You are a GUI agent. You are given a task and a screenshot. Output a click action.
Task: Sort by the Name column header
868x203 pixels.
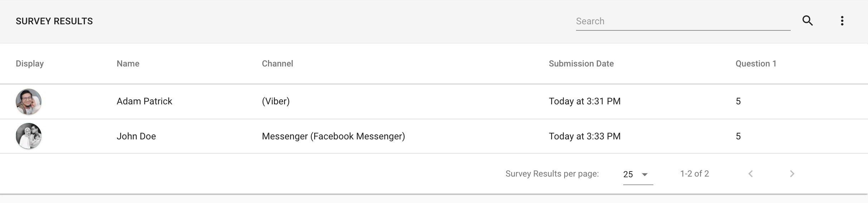coord(128,64)
